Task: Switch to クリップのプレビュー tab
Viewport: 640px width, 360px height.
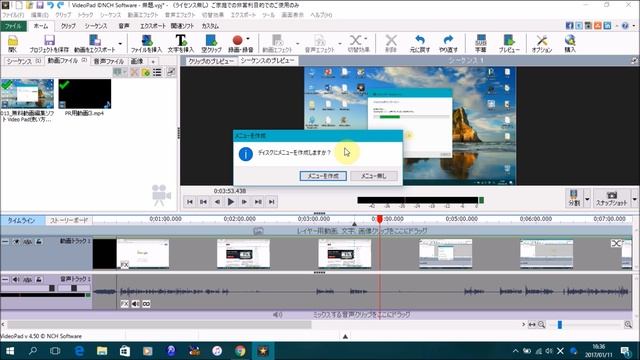Action: point(211,61)
